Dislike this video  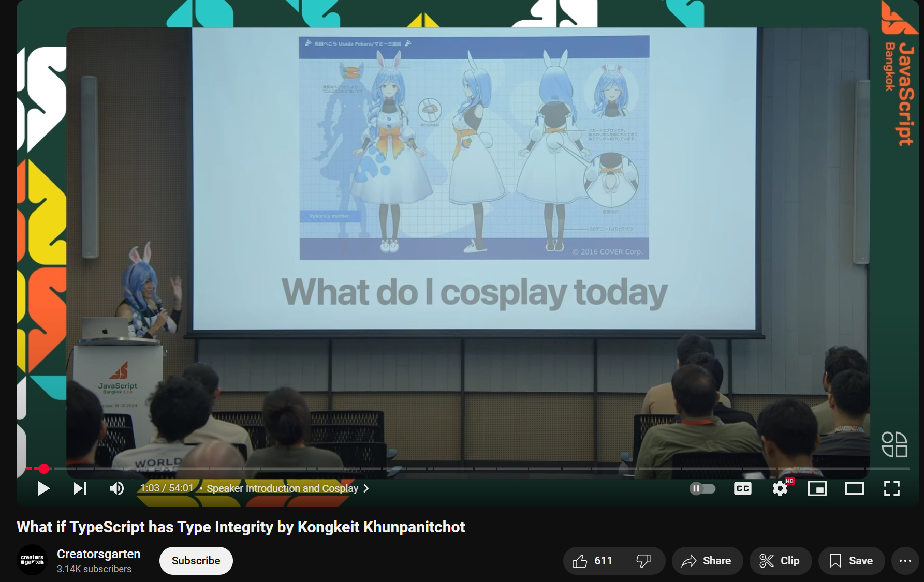(644, 561)
